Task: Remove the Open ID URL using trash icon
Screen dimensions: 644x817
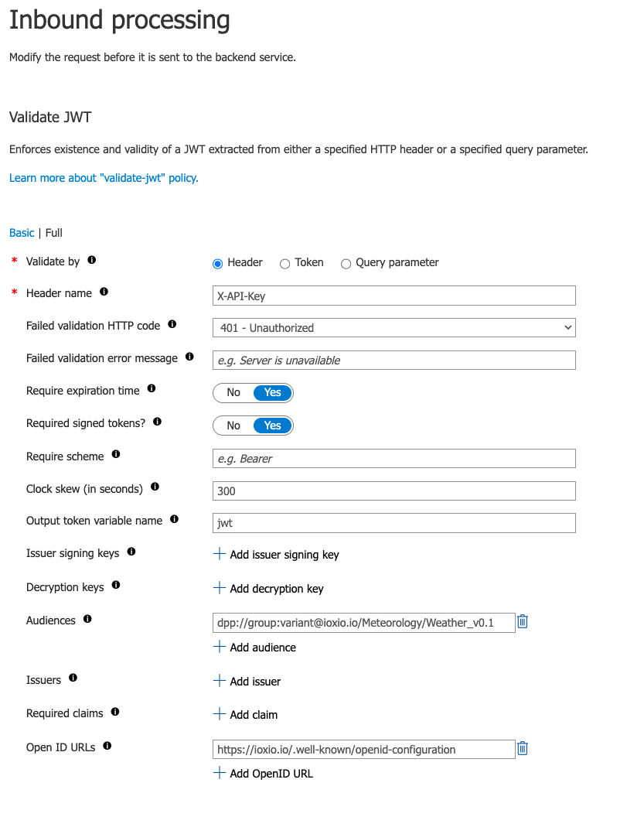Action: click(x=523, y=748)
